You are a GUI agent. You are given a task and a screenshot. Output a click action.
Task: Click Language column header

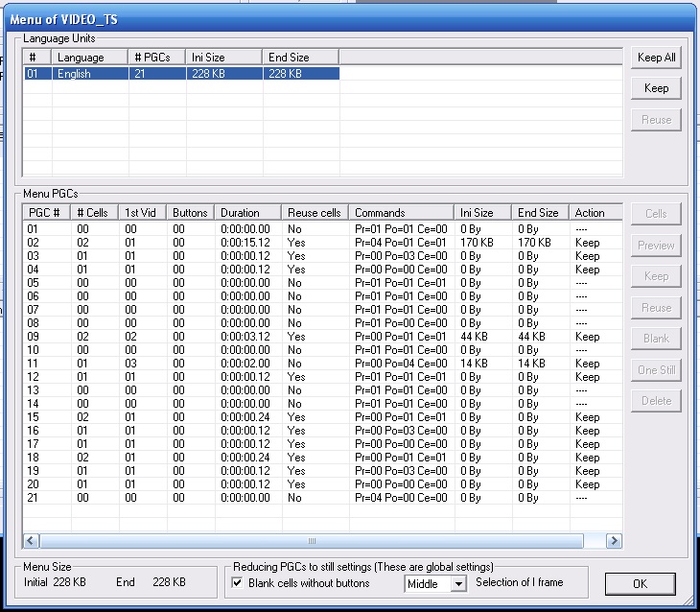pos(90,58)
